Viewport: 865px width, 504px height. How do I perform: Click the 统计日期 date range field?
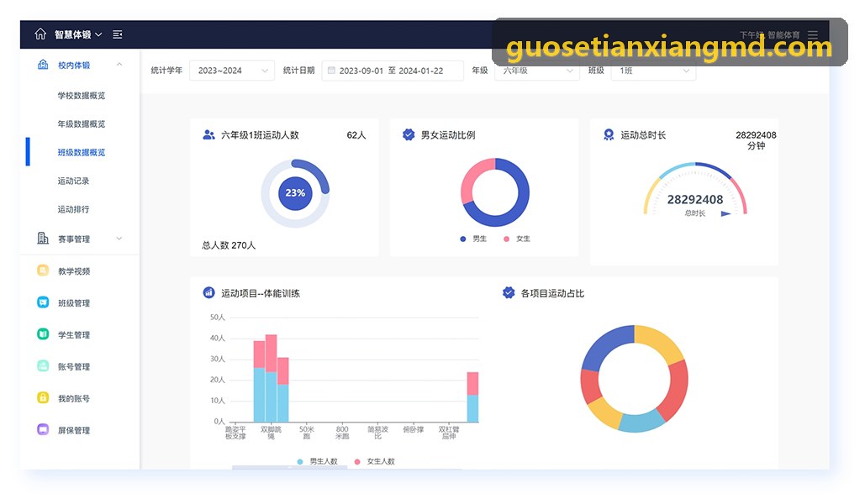pos(393,71)
